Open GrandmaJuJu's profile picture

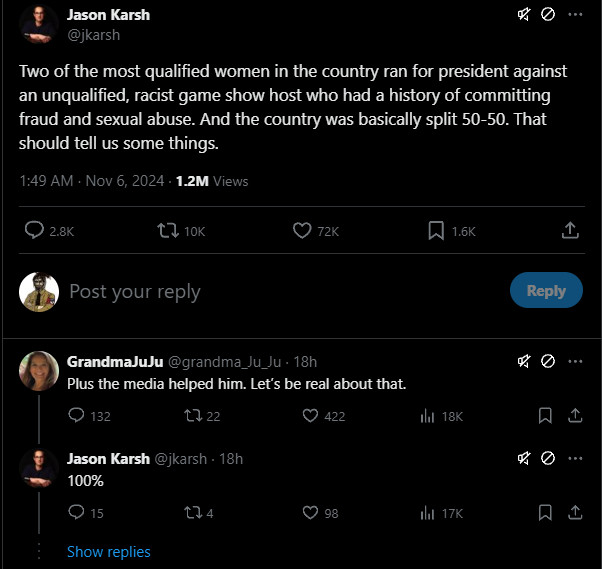(38, 371)
